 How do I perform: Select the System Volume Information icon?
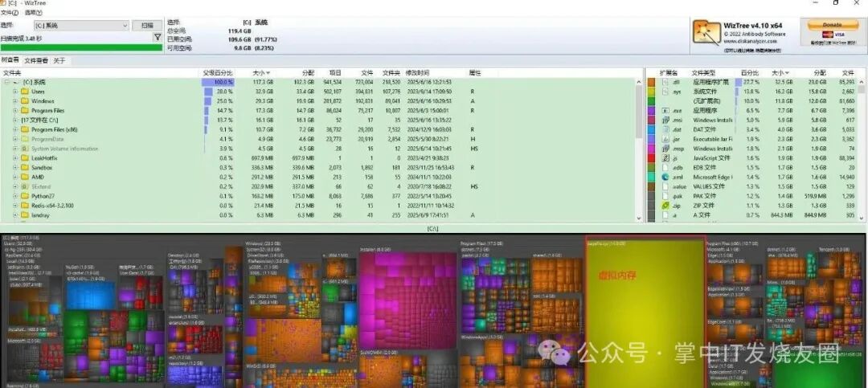(24, 149)
